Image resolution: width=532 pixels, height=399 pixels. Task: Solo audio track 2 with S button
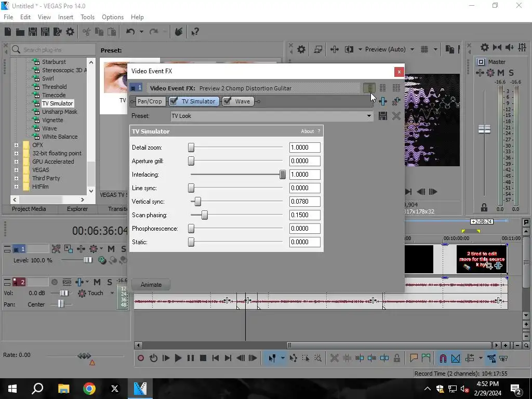pos(109,282)
